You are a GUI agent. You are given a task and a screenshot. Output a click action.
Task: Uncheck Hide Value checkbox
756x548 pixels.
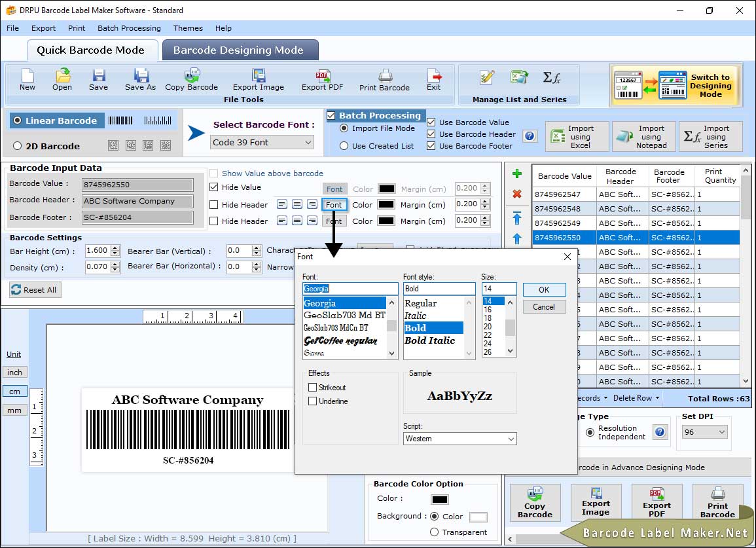213,187
